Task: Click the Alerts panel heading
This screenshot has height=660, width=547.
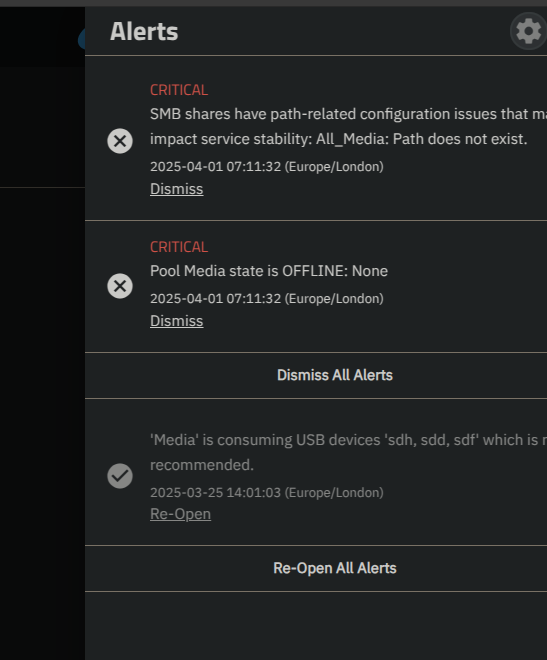Action: pyautogui.click(x=144, y=32)
